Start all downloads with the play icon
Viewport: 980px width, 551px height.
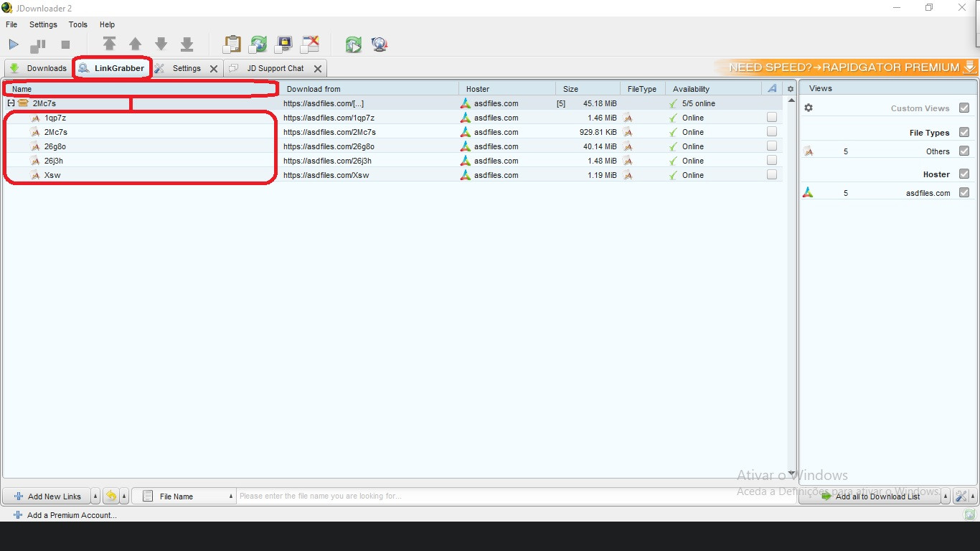[14, 44]
